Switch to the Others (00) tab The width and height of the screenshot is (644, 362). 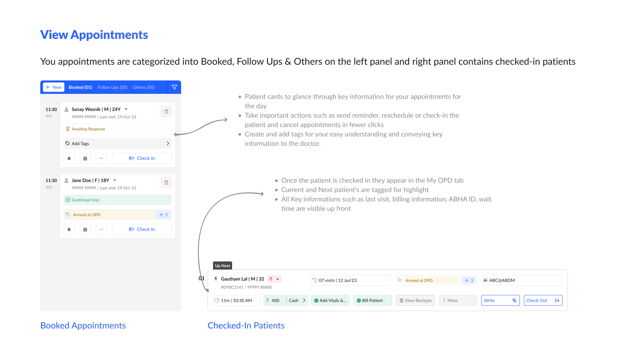click(x=144, y=87)
